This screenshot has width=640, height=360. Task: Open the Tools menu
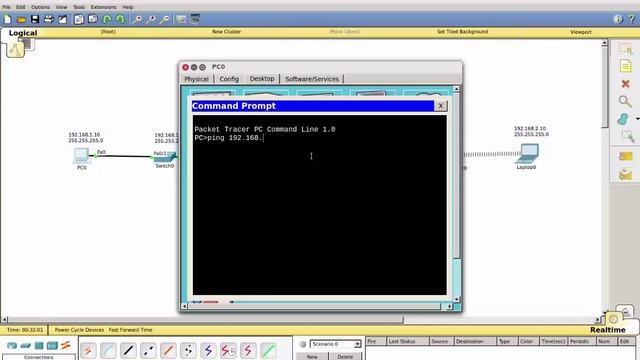[x=79, y=7]
